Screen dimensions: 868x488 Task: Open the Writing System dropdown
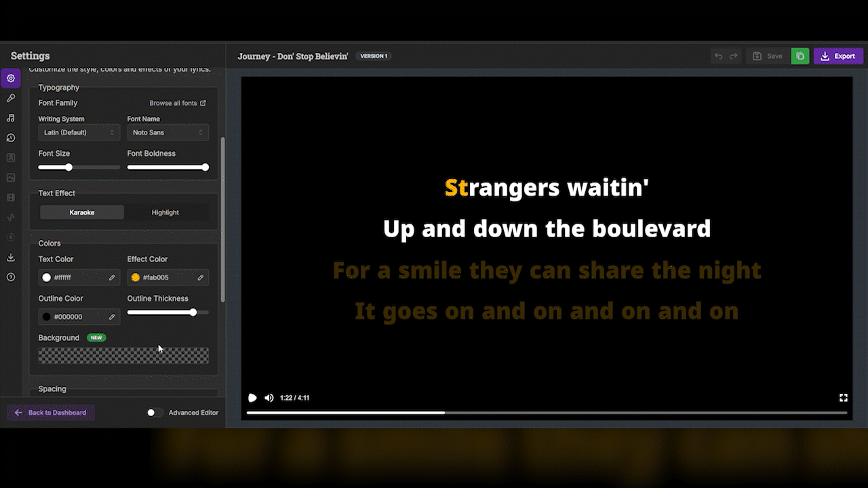79,133
